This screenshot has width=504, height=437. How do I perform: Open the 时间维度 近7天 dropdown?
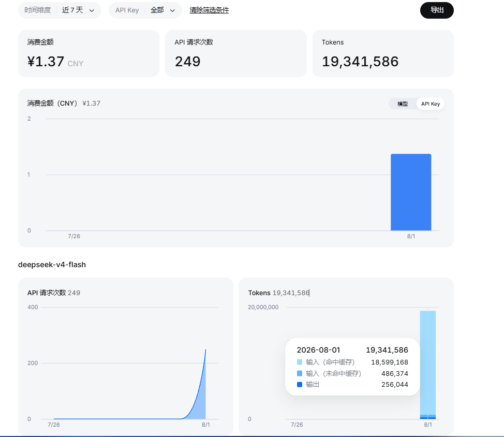60,10
